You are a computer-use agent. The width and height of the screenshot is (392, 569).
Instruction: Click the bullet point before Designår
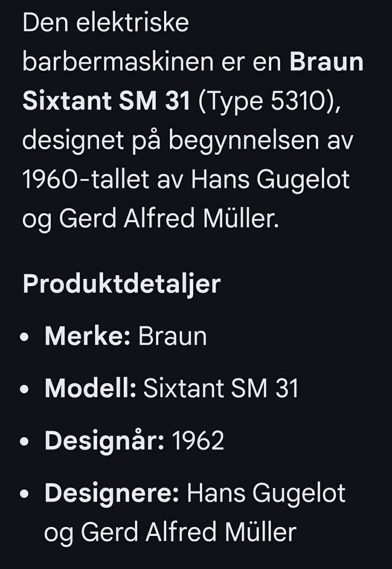click(24, 442)
